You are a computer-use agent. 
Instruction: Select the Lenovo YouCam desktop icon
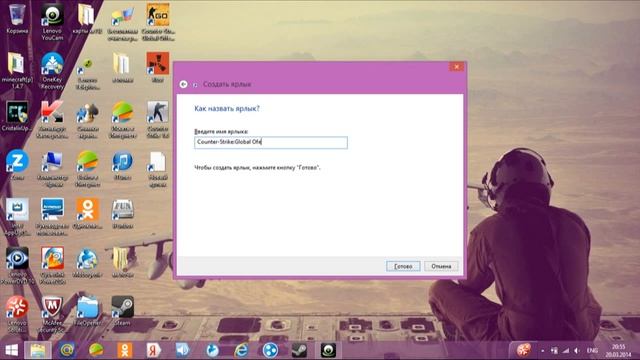(x=52, y=21)
